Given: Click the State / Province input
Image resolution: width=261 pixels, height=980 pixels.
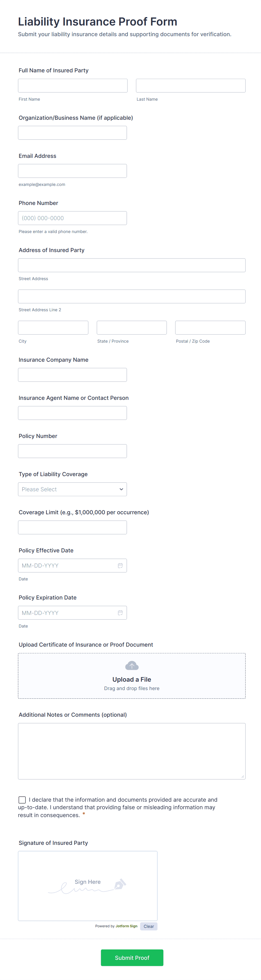Looking at the screenshot, I should pyautogui.click(x=132, y=328).
